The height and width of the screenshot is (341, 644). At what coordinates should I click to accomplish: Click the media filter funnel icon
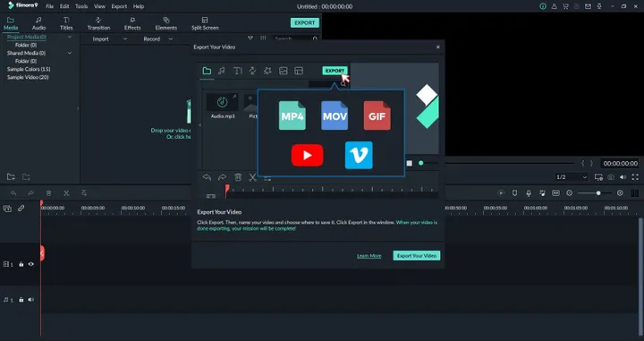pos(250,38)
